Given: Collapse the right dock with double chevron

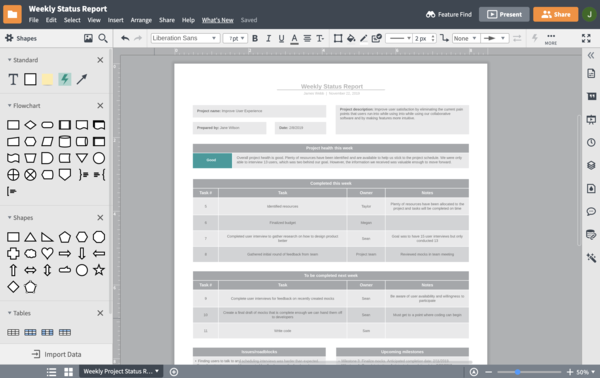Looking at the screenshot, I should click(591, 55).
